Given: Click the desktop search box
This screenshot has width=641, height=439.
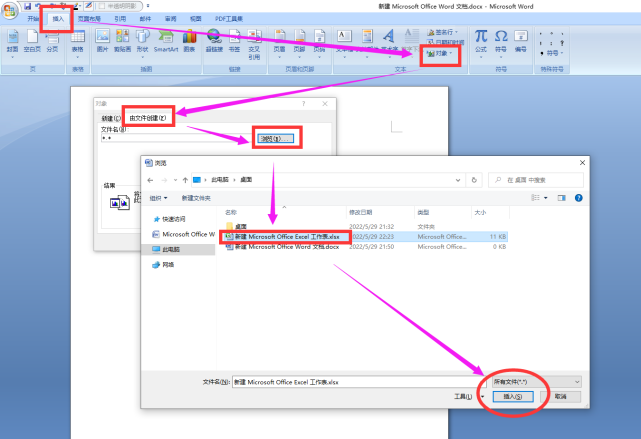Looking at the screenshot, I should [x=536, y=180].
